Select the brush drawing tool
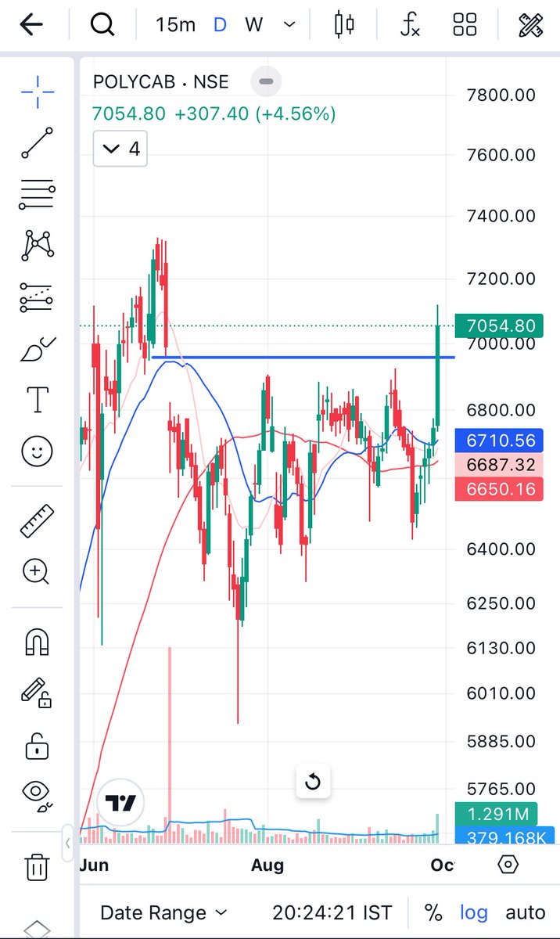The width and height of the screenshot is (560, 939). pos(38,349)
